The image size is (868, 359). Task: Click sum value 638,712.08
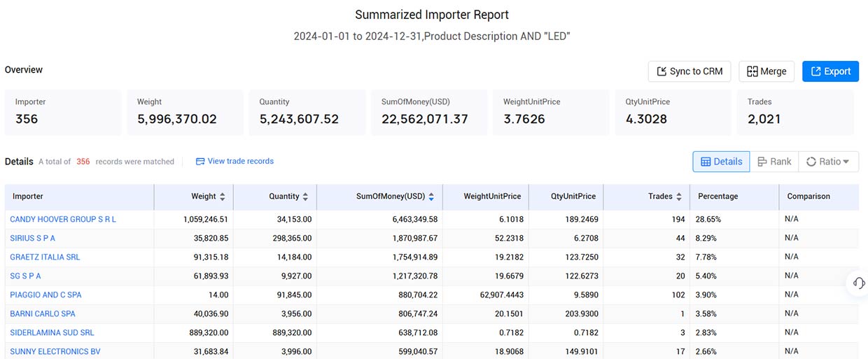coord(418,332)
